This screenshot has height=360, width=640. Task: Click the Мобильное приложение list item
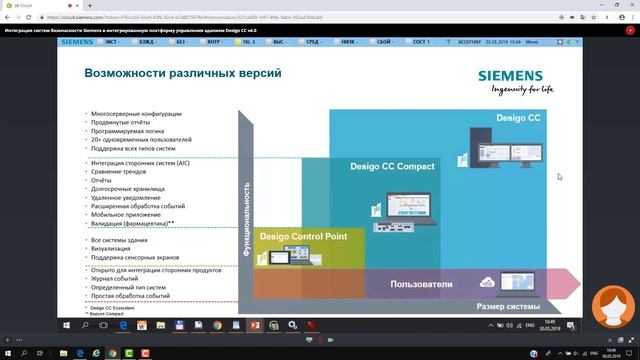click(126, 215)
